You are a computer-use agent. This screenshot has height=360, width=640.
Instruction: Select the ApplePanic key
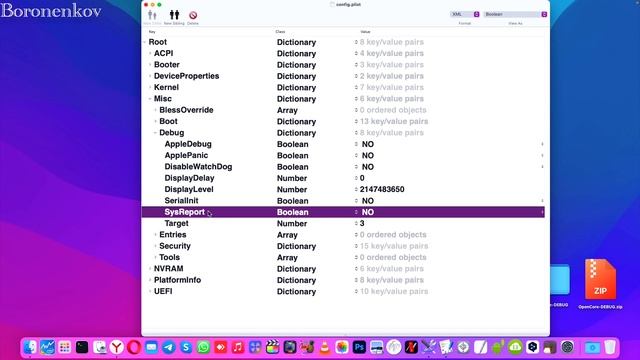(186, 156)
